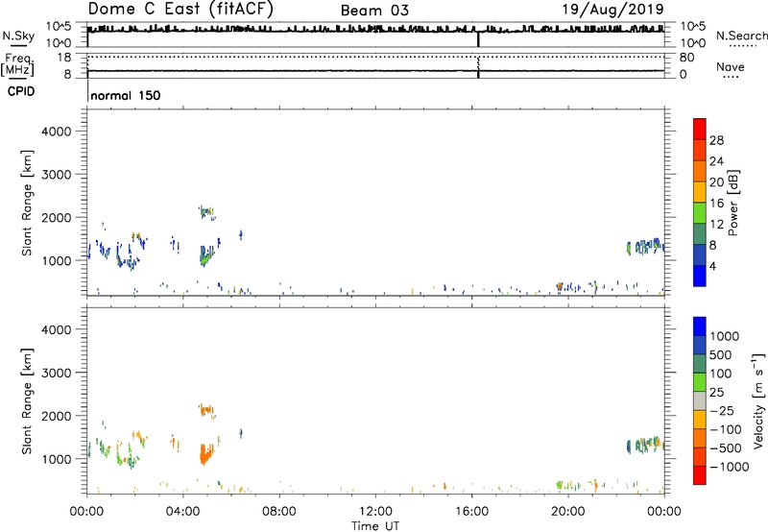Click the '08:00' time tick label

[x=279, y=512]
